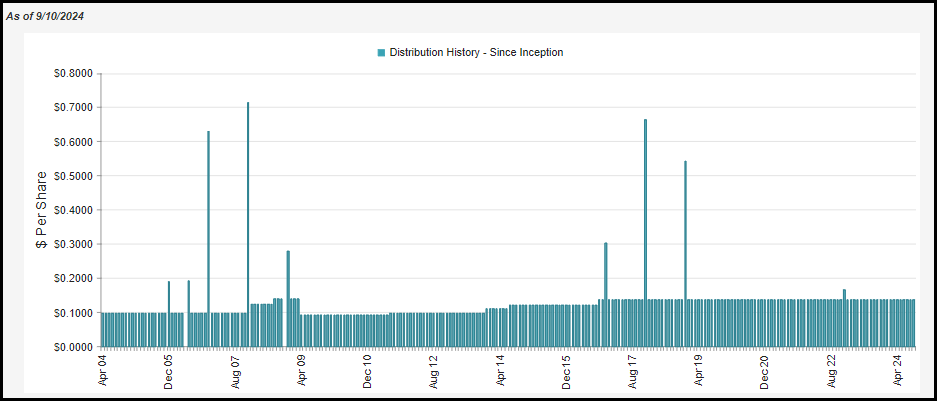Click the tallest bar above $0.70
The image size is (937, 401).
pos(248,224)
